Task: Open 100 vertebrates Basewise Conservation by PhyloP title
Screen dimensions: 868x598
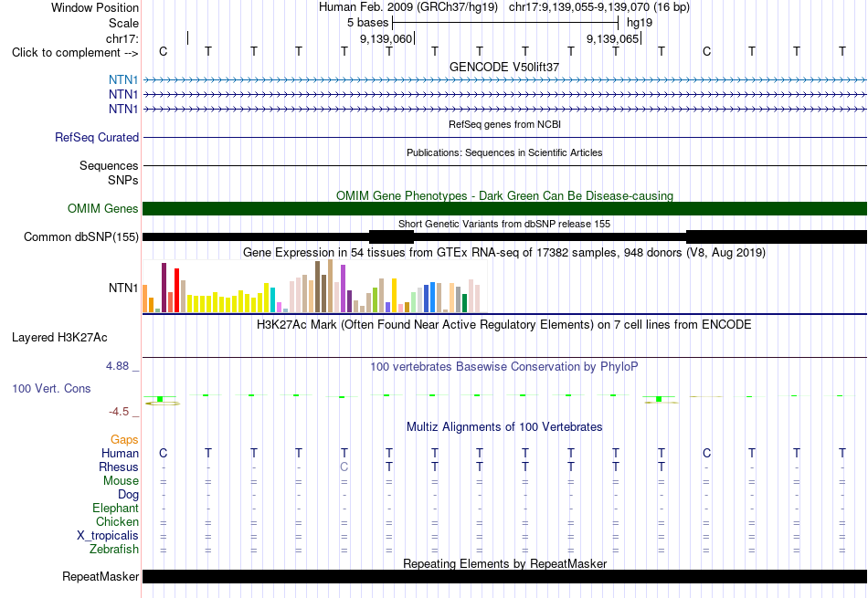Action: (x=504, y=367)
